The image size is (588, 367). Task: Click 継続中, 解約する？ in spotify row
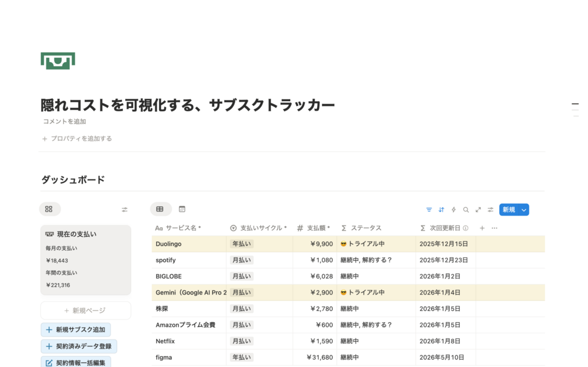click(366, 260)
